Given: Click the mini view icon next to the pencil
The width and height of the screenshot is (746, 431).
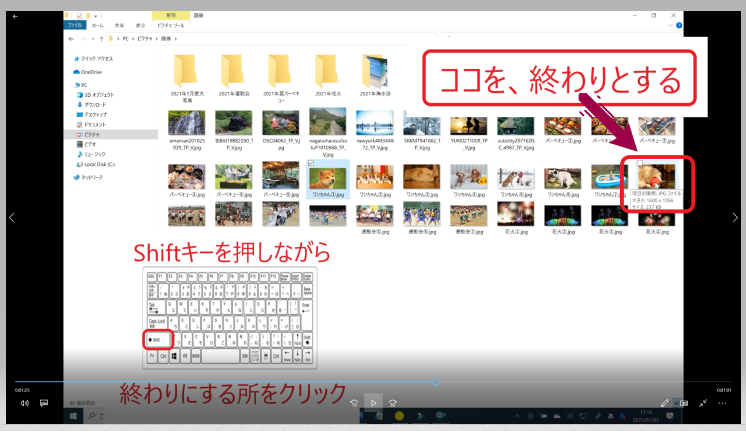Looking at the screenshot, I should pyautogui.click(x=684, y=403).
